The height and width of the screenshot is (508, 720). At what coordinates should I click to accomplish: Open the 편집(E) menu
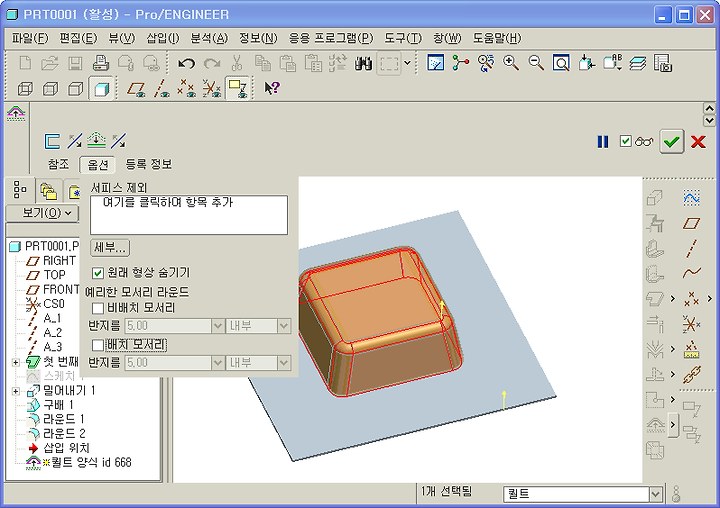tap(78, 38)
